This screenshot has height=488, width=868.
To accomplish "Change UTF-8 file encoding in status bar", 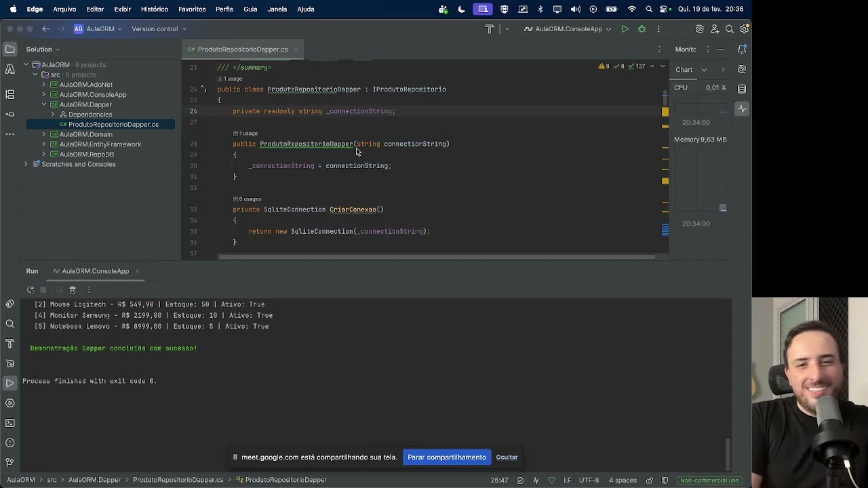I will (589, 480).
